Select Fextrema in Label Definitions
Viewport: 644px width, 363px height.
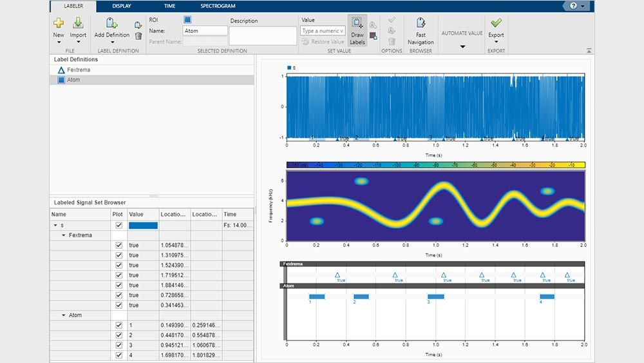(x=78, y=70)
